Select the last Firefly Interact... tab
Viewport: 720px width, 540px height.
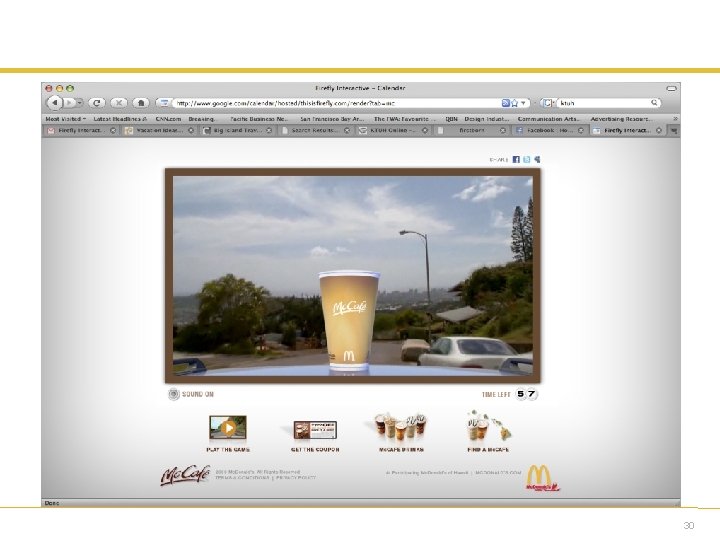tap(627, 130)
